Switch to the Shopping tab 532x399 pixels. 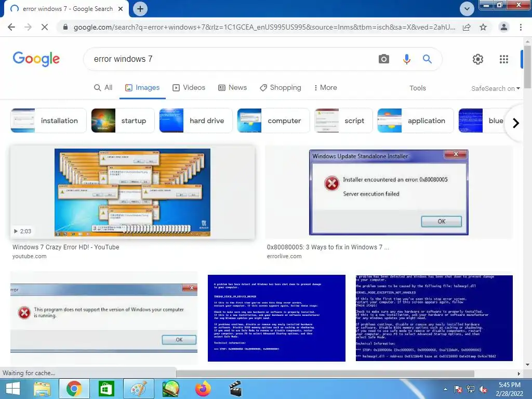[x=280, y=87]
